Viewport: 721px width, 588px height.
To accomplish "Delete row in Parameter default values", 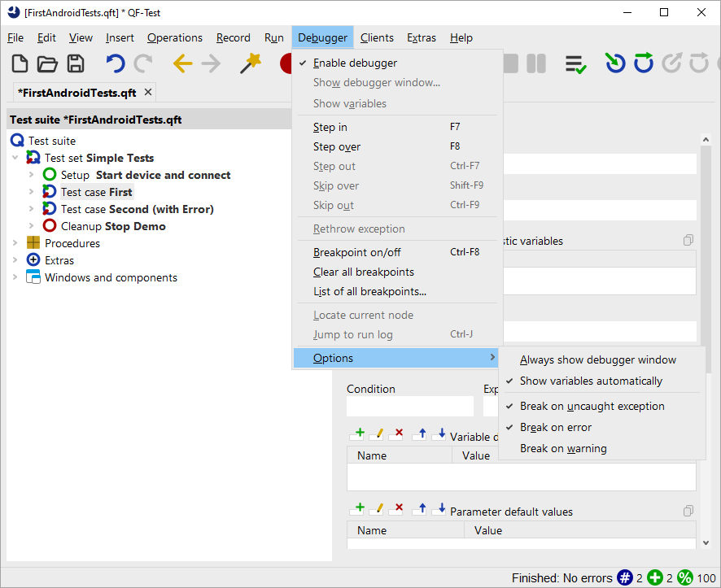I will (x=398, y=510).
